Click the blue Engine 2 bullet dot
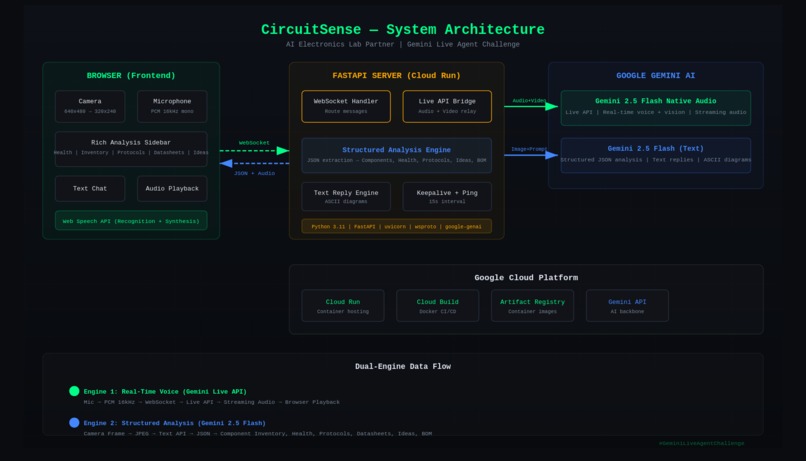 (x=74, y=422)
